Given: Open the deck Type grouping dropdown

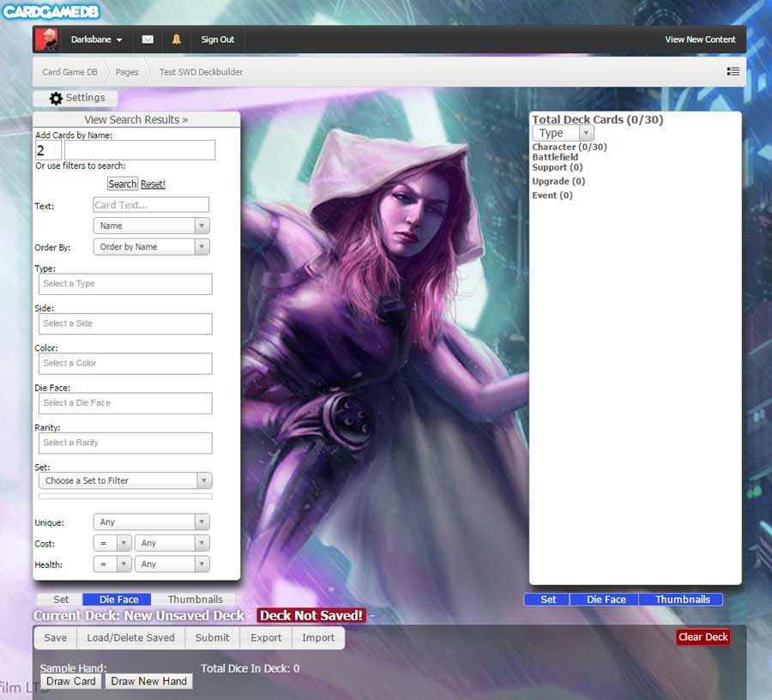Looking at the screenshot, I should [563, 133].
